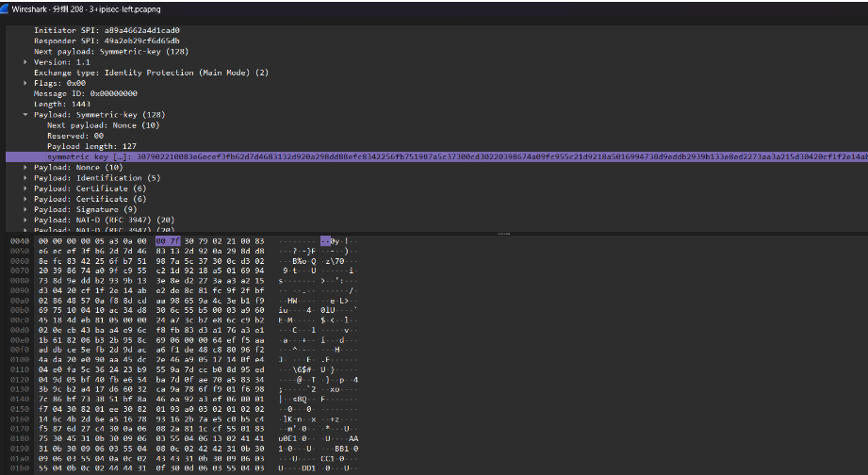Select the top-level Next payload: Symmetric-key (128) row
Screen dimensions: 868x475
(x=111, y=52)
